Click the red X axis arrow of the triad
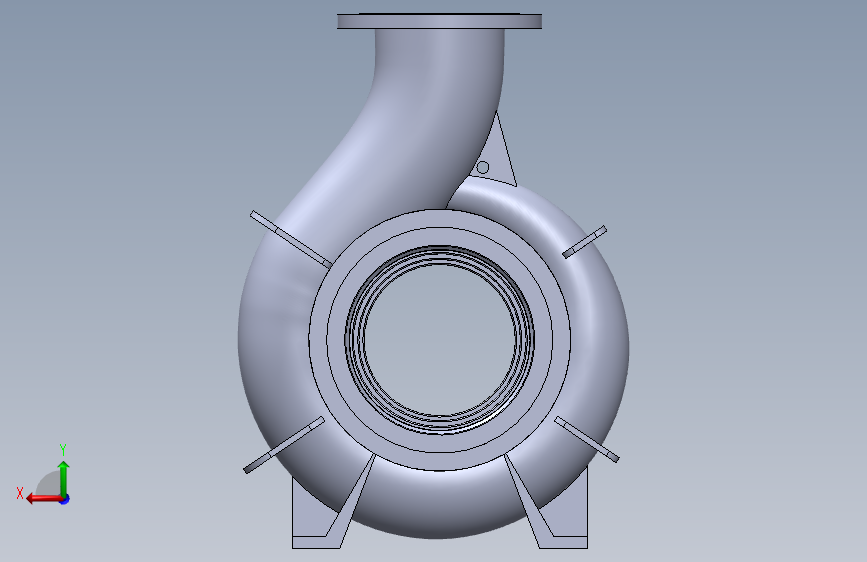Screen dimensions: 867x562 point(44,499)
